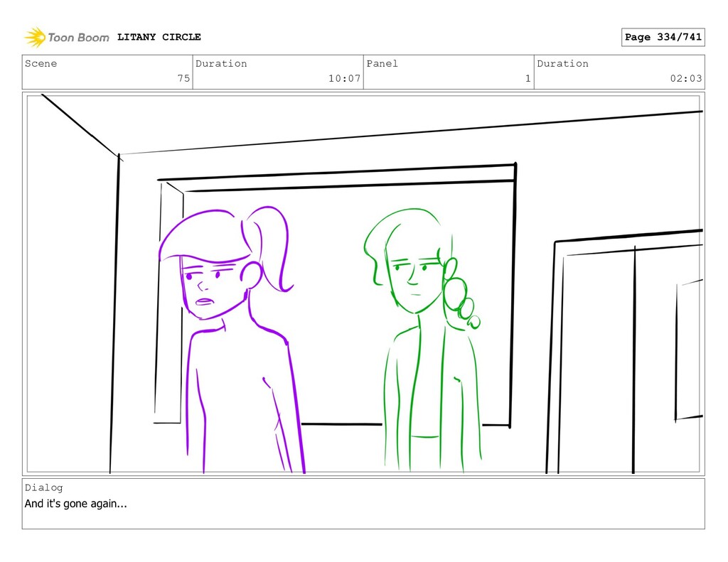Select the Scene label text
The height and width of the screenshot is (562, 728).
(41, 63)
